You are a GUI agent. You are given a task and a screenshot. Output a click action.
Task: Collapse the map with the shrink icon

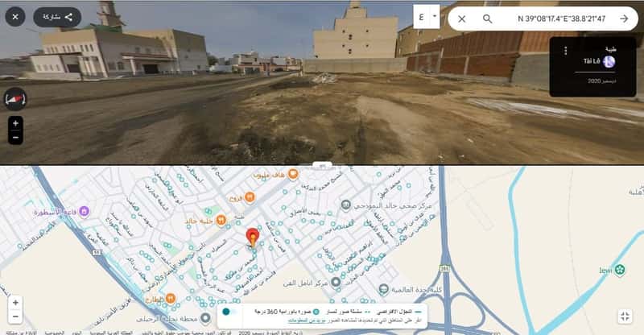pyautogui.click(x=625, y=316)
